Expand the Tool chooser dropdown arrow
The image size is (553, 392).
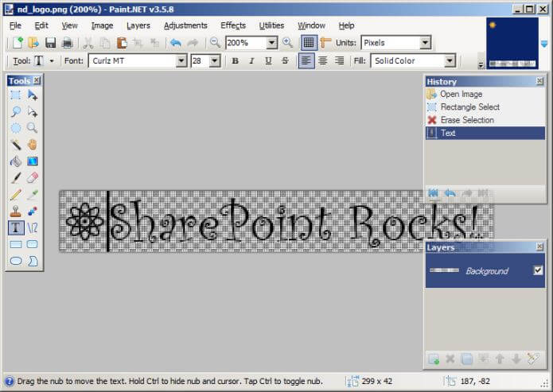(52, 61)
